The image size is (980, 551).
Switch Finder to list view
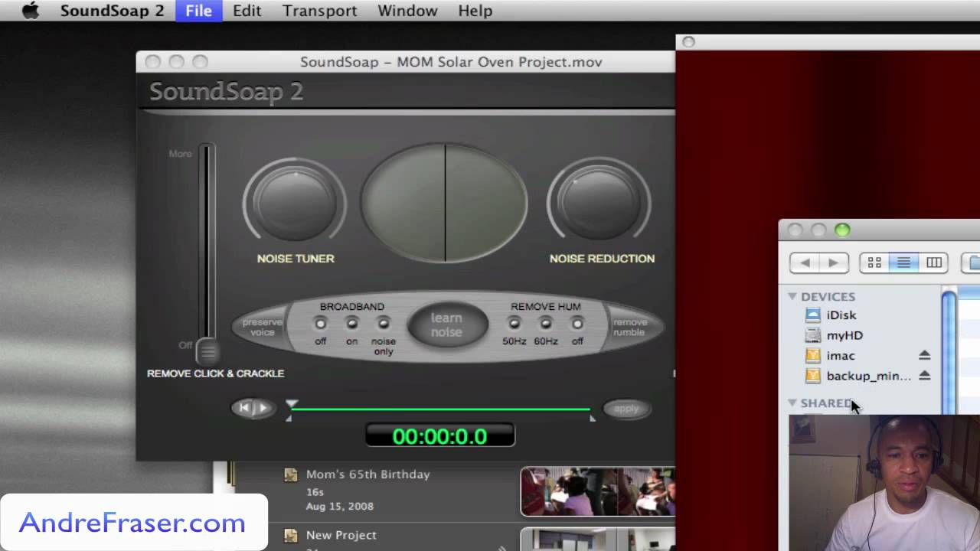click(x=904, y=262)
